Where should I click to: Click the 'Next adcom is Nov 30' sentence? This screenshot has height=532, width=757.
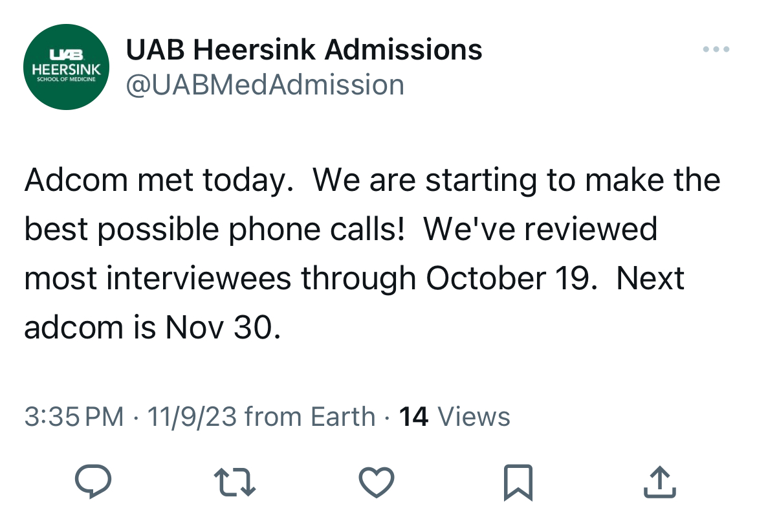354,303
